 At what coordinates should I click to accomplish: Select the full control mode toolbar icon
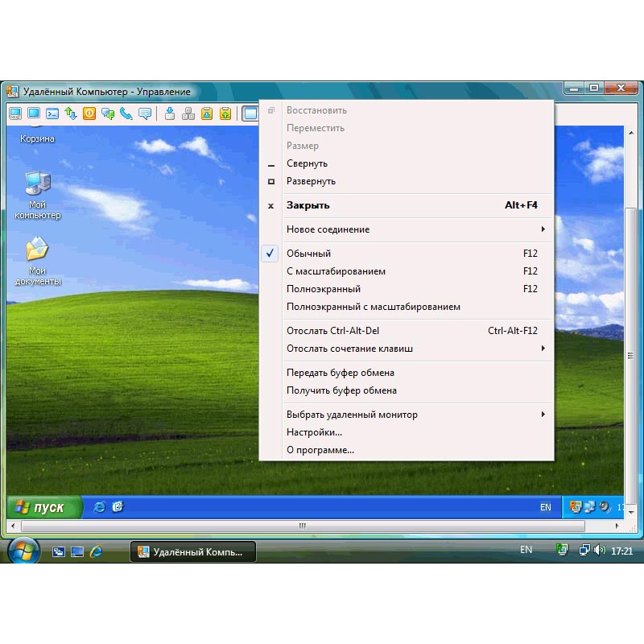(x=15, y=114)
